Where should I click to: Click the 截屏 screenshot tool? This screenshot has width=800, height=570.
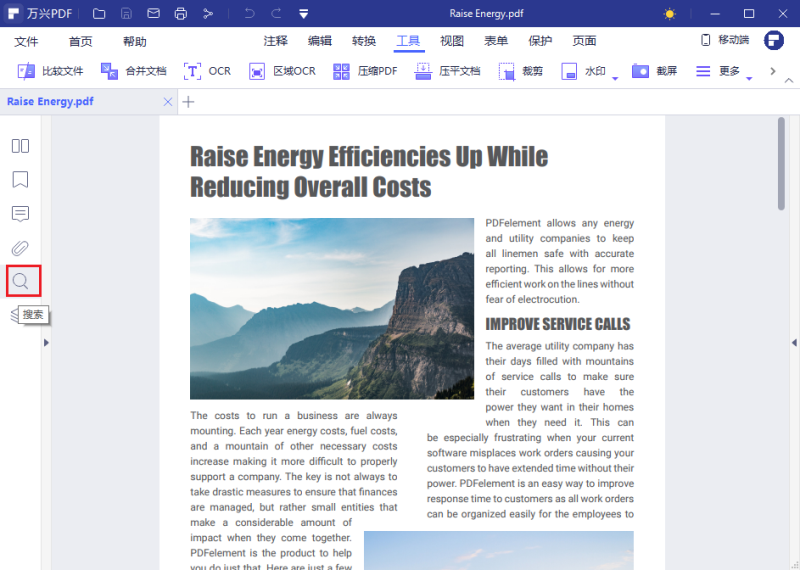[655, 71]
